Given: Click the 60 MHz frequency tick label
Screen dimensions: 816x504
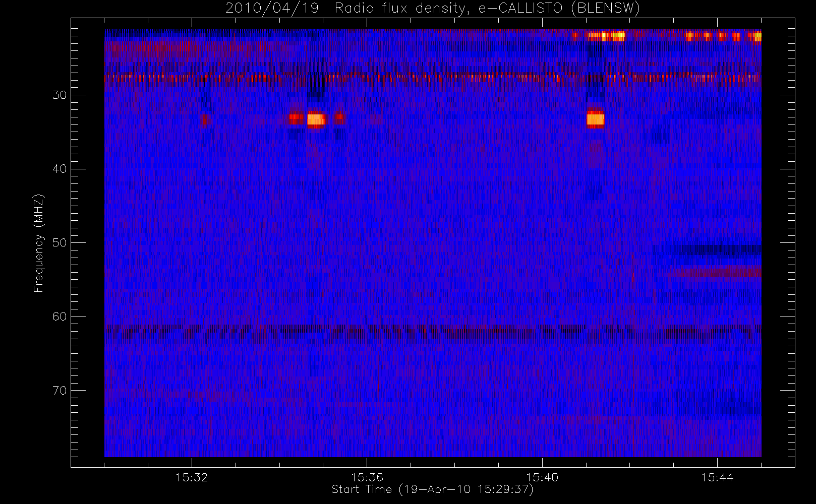Looking at the screenshot, I should [x=60, y=317].
